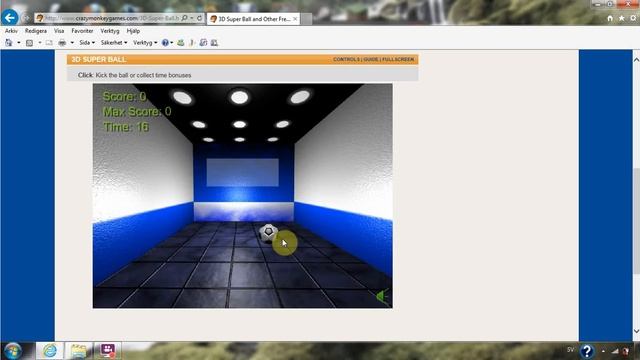Click the round Help icon in system tray
This screenshot has width=640, height=360.
click(x=587, y=351)
